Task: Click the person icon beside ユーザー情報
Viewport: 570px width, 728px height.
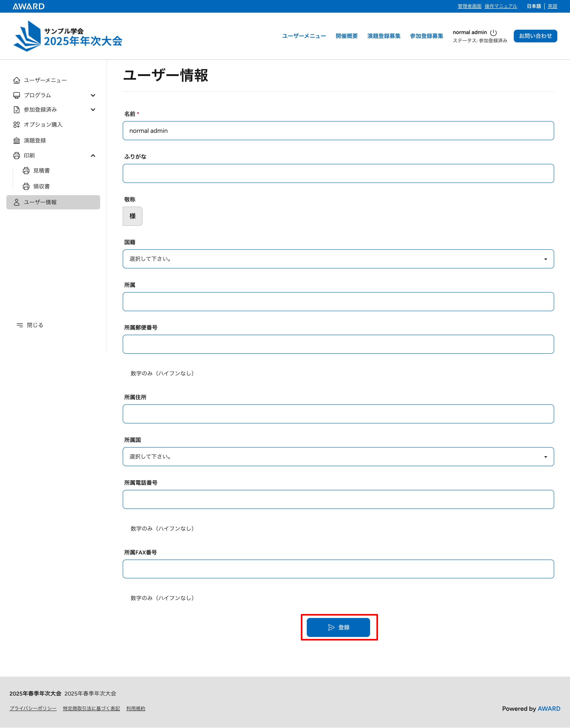Action: point(16,202)
